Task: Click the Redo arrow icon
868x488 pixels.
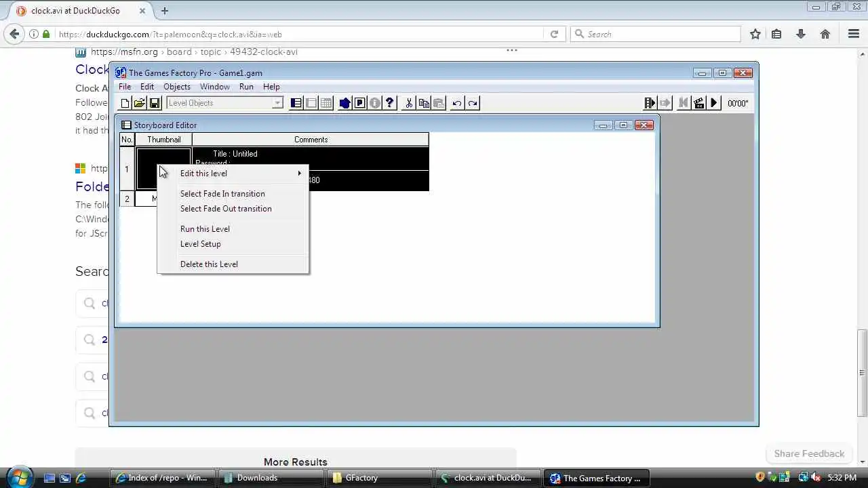Action: (473, 103)
